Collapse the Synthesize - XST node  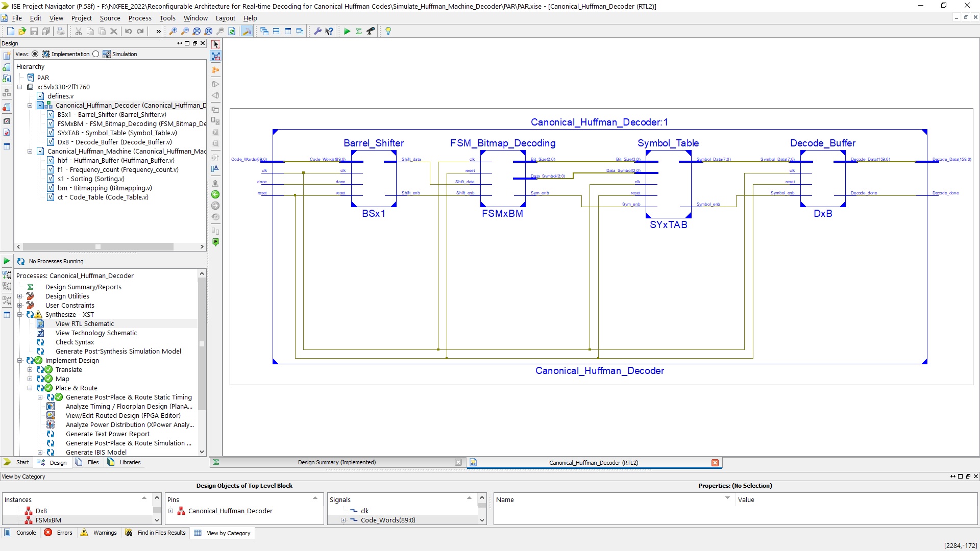click(x=19, y=315)
